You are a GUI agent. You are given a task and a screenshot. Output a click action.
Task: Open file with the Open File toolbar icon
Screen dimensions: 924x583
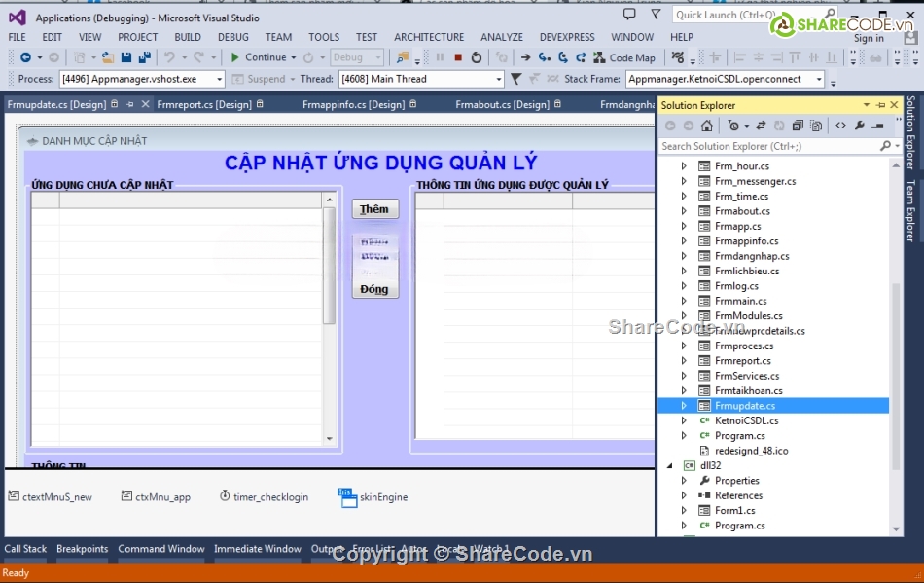[107, 57]
